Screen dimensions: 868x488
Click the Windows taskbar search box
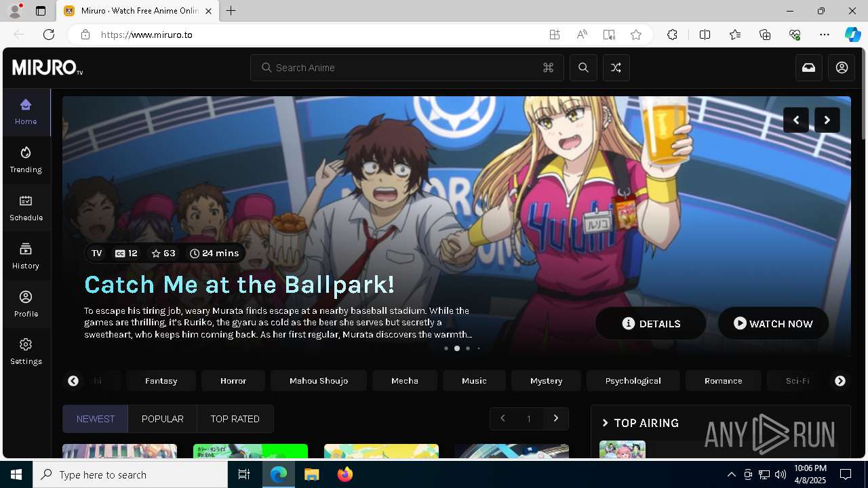[x=130, y=474]
